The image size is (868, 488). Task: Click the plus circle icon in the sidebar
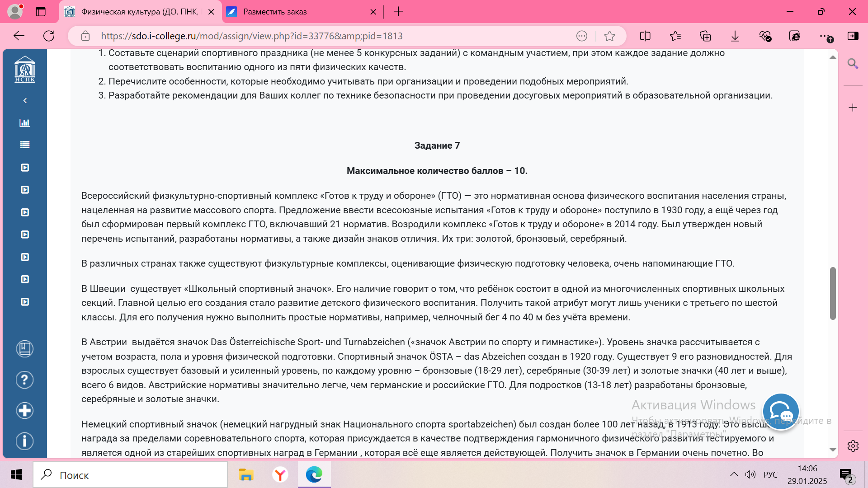pyautogui.click(x=25, y=411)
